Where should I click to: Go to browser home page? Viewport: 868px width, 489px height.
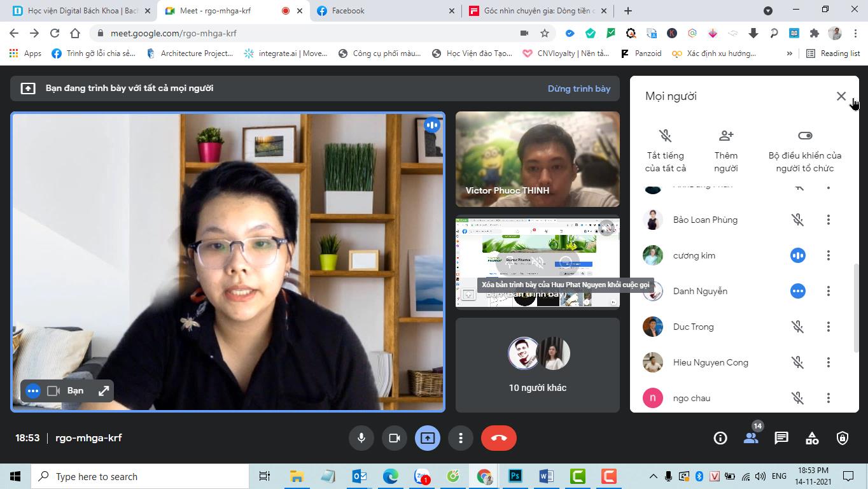point(75,33)
